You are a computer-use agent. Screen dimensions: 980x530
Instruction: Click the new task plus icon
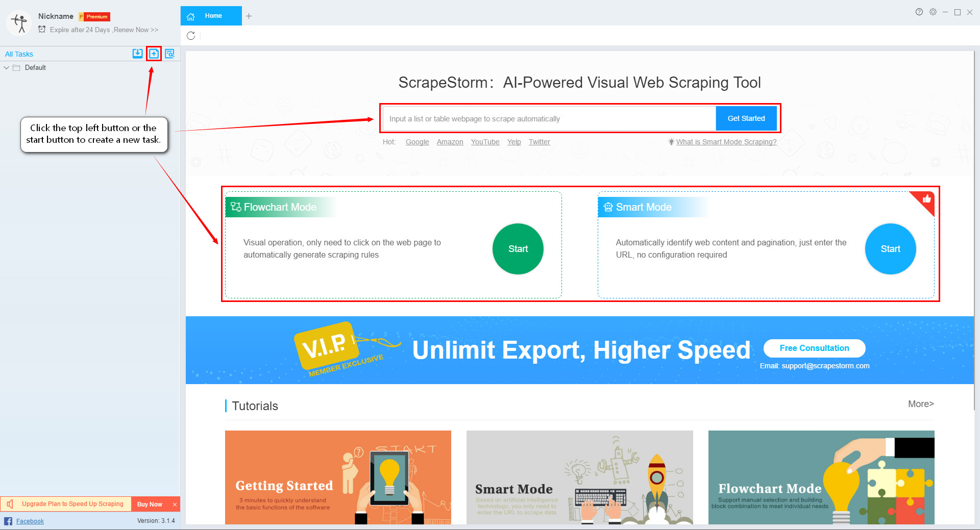tap(154, 54)
